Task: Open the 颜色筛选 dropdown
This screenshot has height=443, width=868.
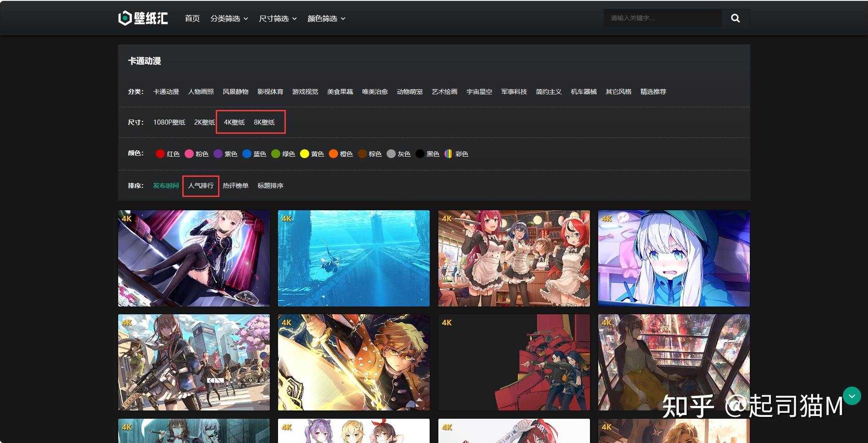Action: [324, 18]
